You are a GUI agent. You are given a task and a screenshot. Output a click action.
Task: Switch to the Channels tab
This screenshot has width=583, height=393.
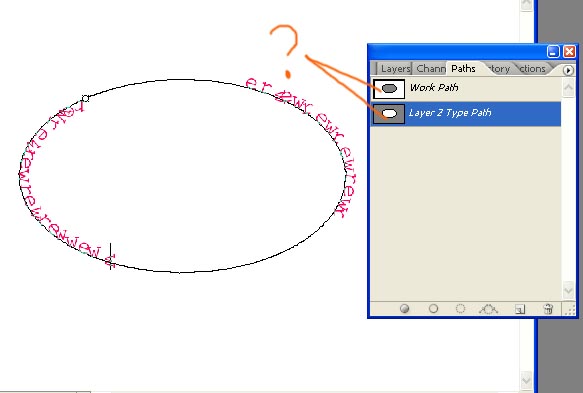[431, 69]
